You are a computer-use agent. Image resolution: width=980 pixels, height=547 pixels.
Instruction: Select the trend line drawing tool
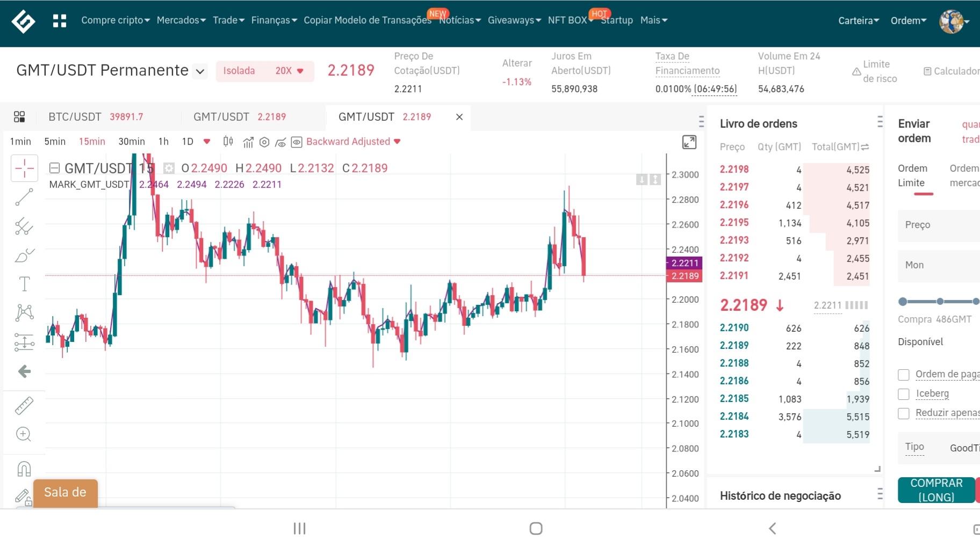tap(24, 197)
